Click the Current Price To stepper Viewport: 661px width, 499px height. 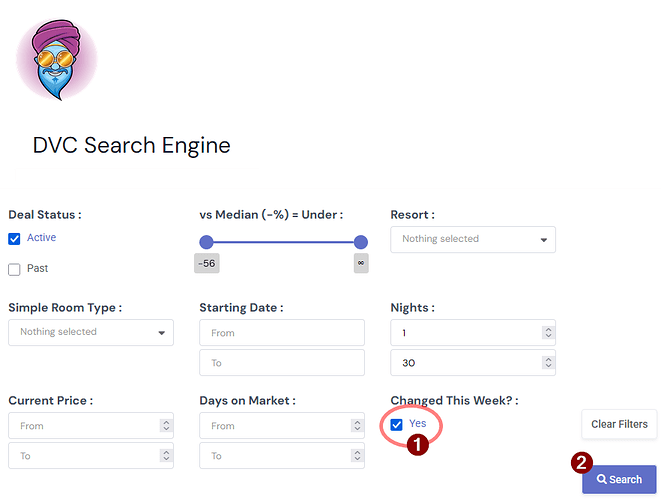coord(165,456)
